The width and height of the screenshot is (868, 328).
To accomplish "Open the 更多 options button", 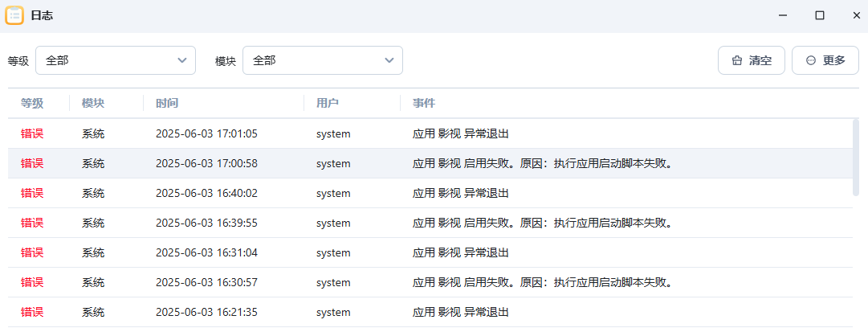I will pyautogui.click(x=825, y=60).
